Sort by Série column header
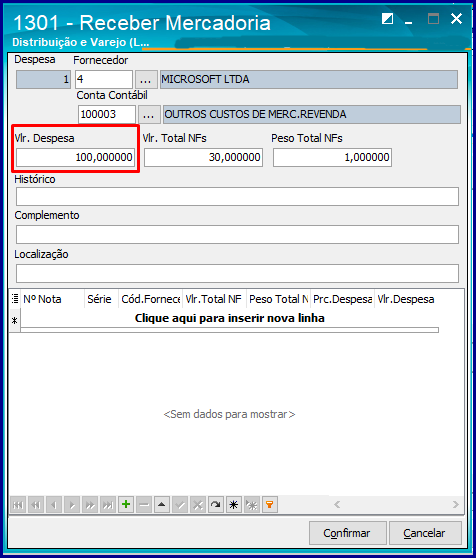Image resolution: width=476 pixels, height=558 pixels. [101, 299]
